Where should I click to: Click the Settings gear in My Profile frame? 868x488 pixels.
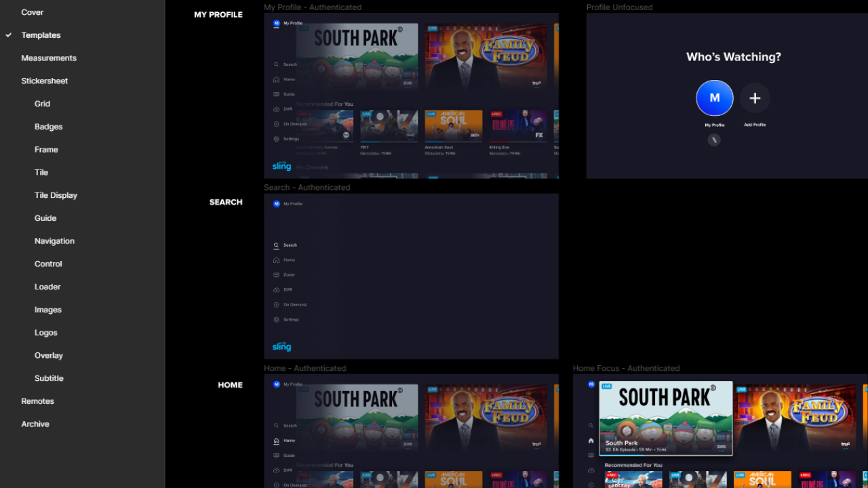(276, 139)
